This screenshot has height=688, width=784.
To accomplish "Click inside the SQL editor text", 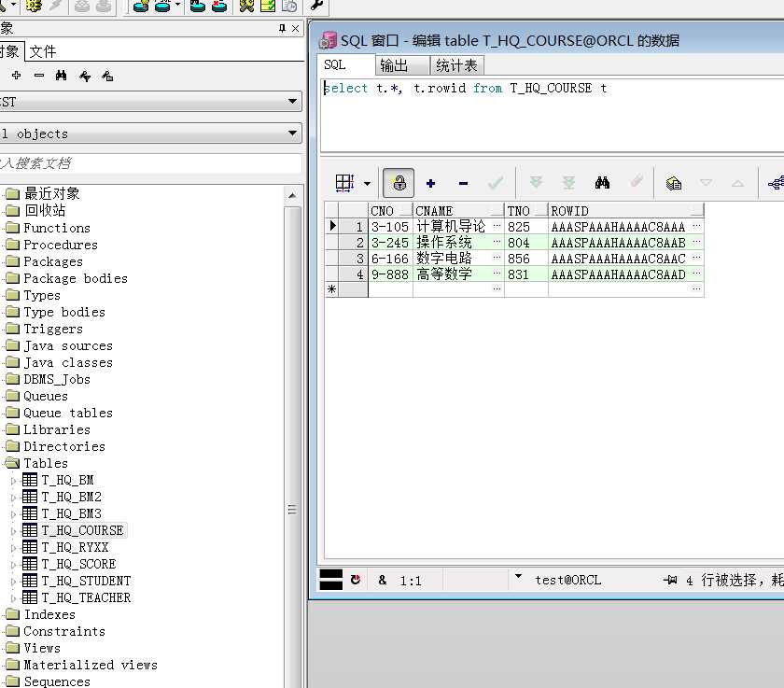I will point(465,89).
